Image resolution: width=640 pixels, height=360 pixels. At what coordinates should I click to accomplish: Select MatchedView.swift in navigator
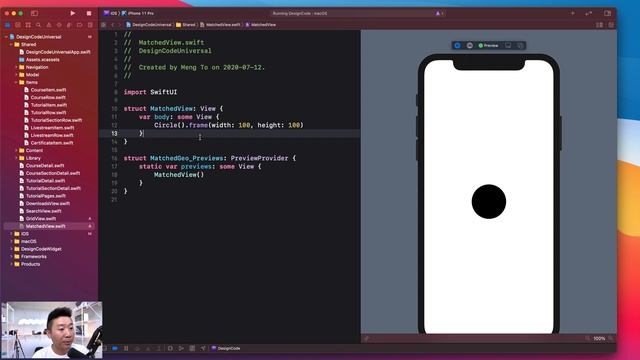(49, 226)
